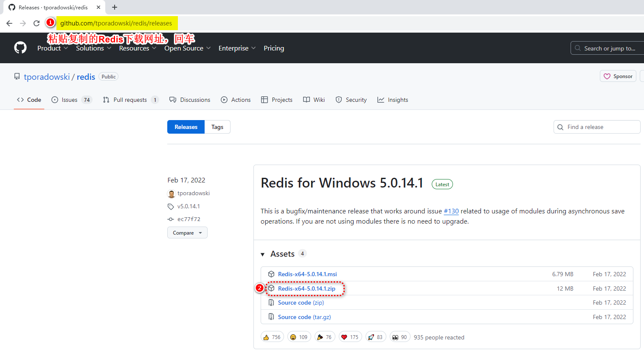Click the heart reaction 175
This screenshot has height=353, width=644.
tap(350, 337)
